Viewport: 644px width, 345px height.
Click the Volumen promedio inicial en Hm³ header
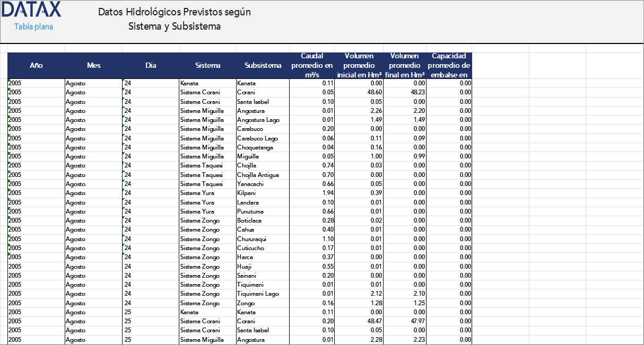tap(359, 65)
